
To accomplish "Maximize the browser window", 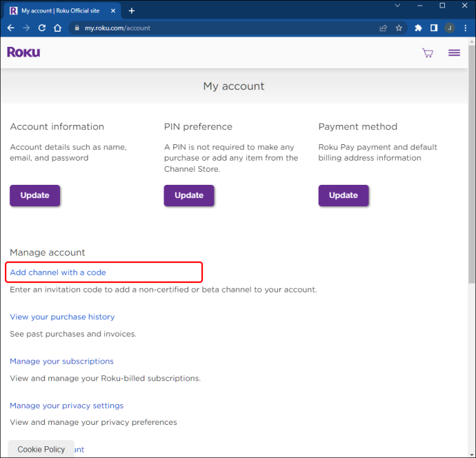I will 442,6.
